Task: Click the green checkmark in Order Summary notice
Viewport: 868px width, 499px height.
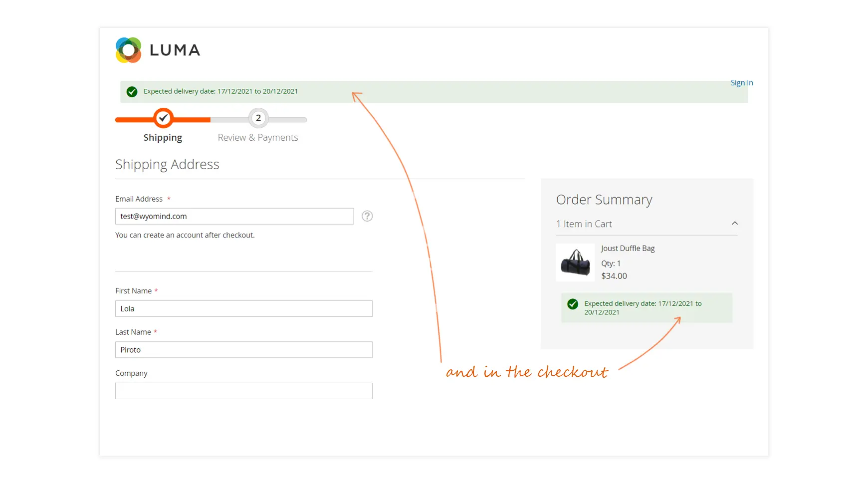Action: coord(573,304)
